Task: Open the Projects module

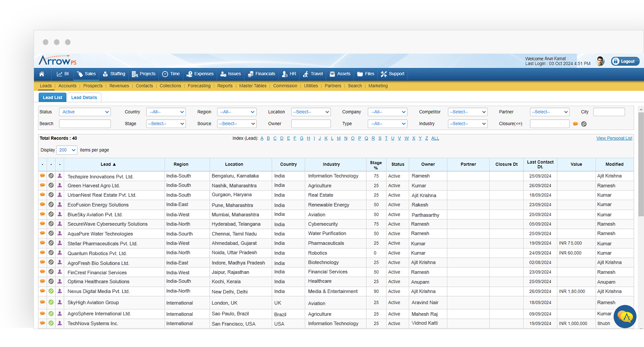Action: 144,74
